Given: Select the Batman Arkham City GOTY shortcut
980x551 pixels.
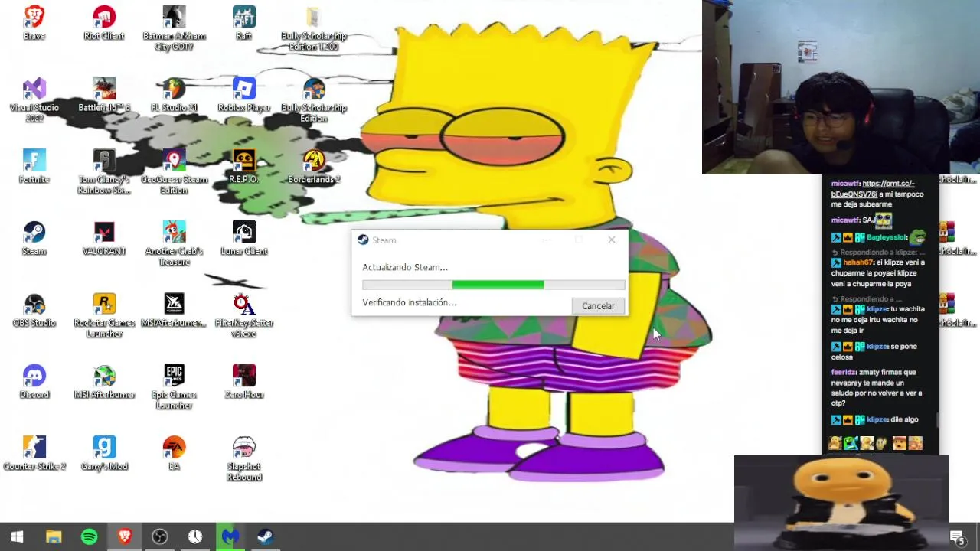Looking at the screenshot, I should (x=174, y=28).
